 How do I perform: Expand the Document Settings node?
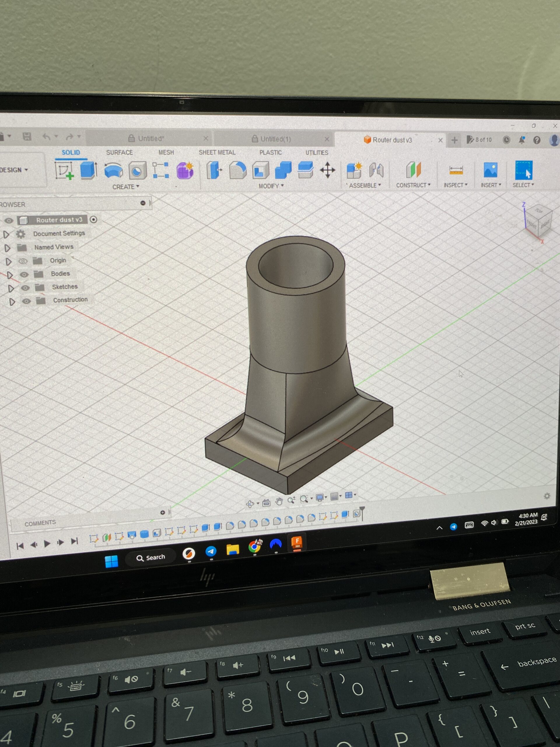pyautogui.click(x=6, y=234)
